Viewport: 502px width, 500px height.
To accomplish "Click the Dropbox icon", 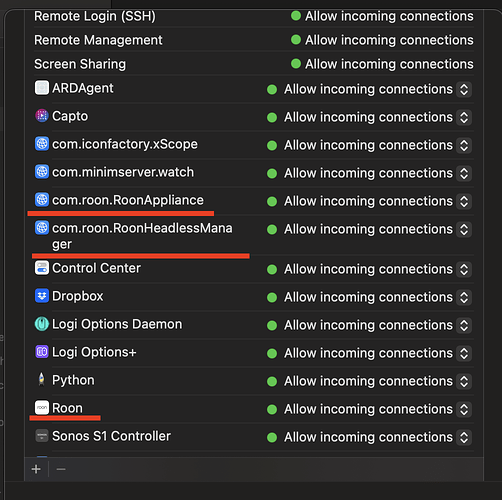I will tap(42, 296).
